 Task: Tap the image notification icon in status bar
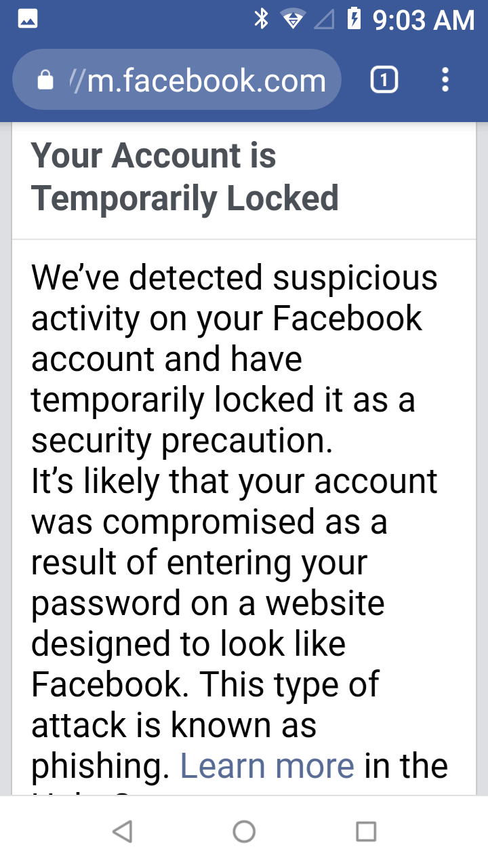28,19
